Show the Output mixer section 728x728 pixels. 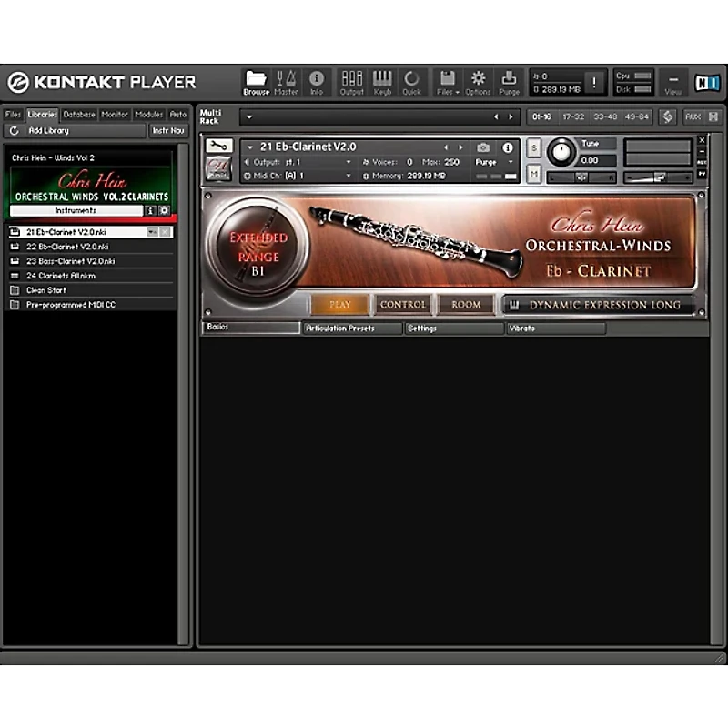click(x=351, y=83)
